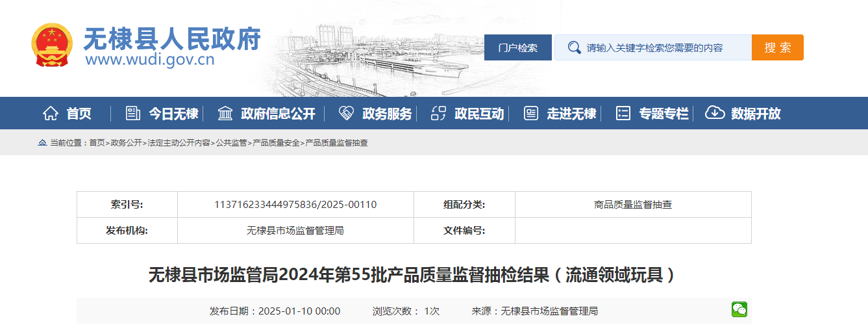
Task: Open the 首页 navigation menu
Action: [x=79, y=114]
